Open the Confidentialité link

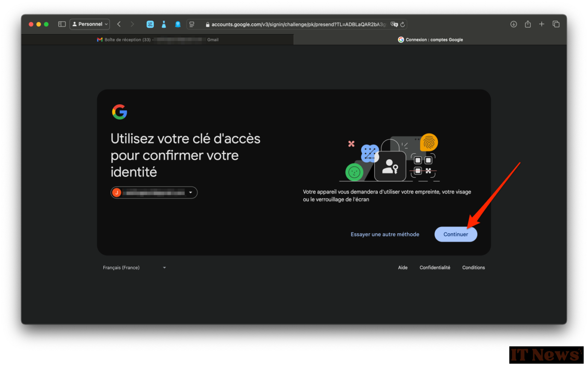click(x=435, y=268)
